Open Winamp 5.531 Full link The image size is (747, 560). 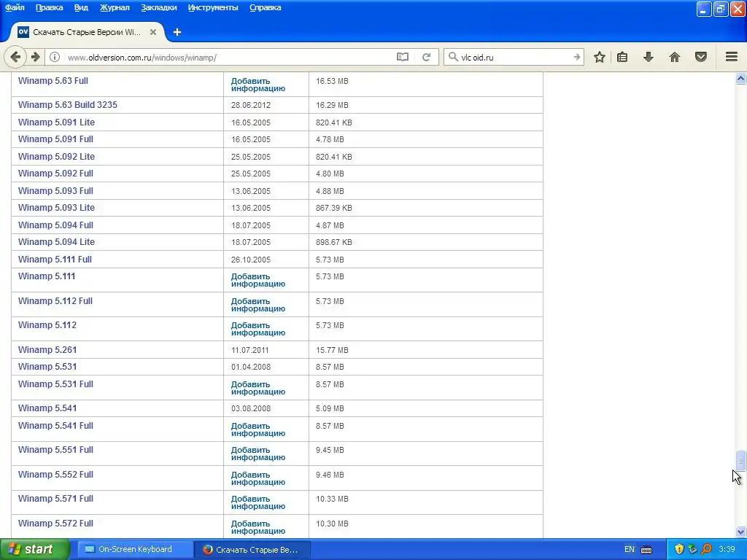(x=55, y=384)
